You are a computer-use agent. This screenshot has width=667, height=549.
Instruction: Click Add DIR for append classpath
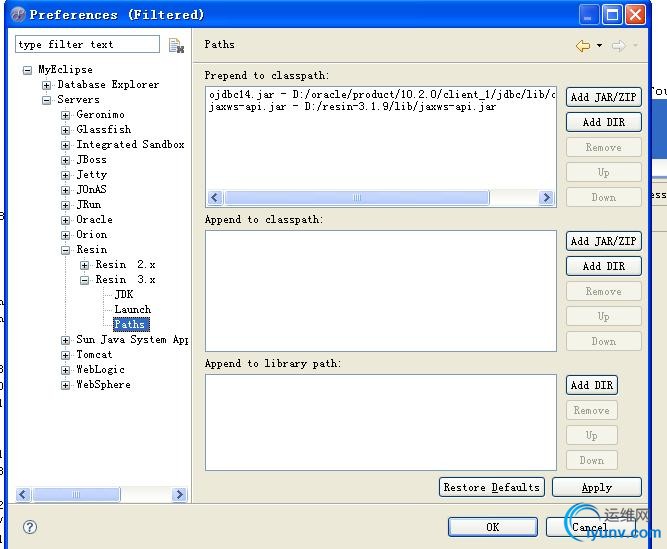point(604,266)
